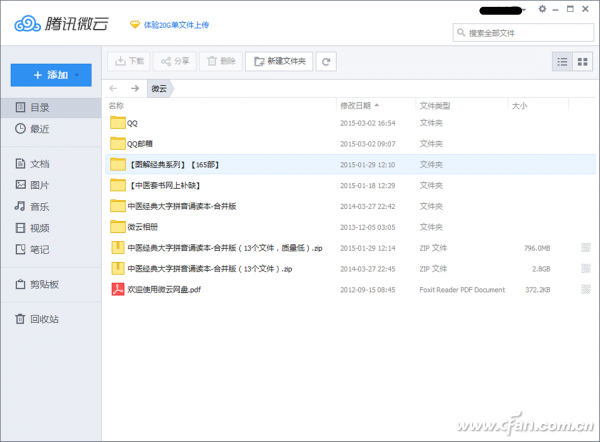600x442 pixels.
Task: Click the back navigation arrow
Action: 113,88
